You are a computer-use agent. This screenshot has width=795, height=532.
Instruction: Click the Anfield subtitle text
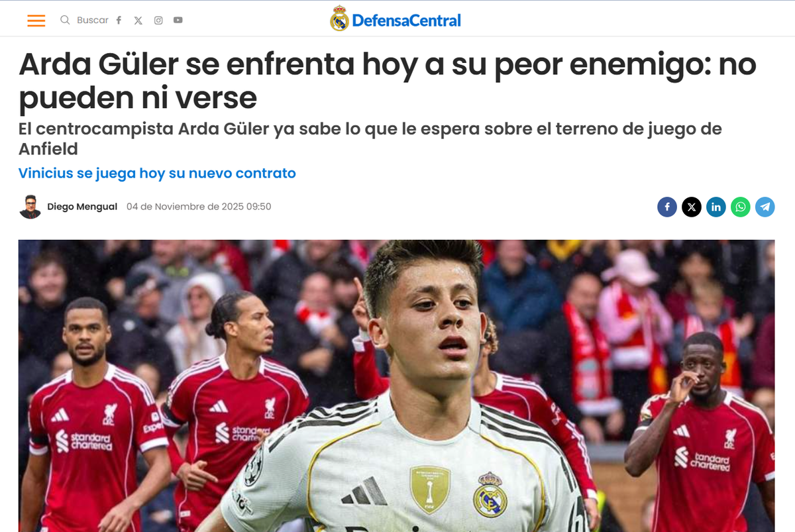370,138
